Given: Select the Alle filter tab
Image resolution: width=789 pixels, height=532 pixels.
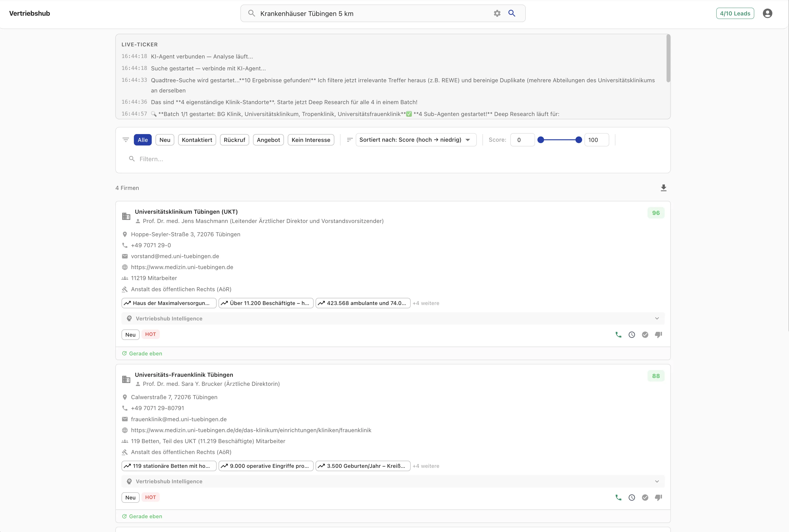Looking at the screenshot, I should click(x=142, y=140).
